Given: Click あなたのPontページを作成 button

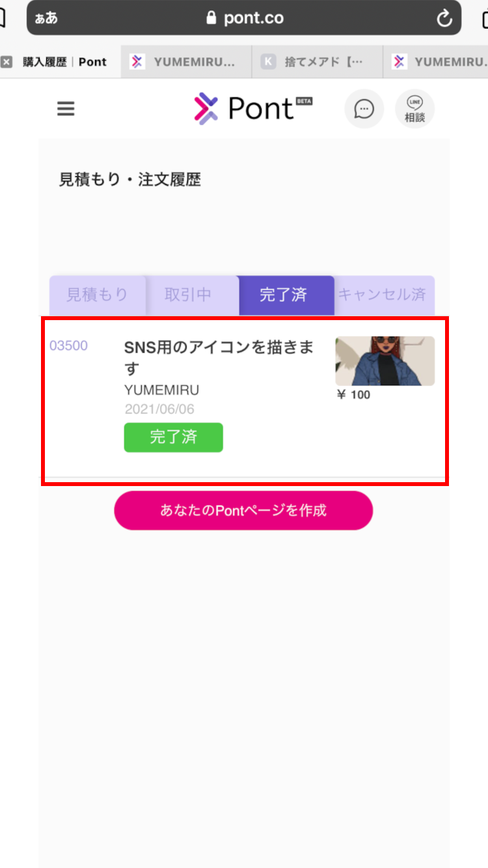Looking at the screenshot, I should pyautogui.click(x=243, y=511).
